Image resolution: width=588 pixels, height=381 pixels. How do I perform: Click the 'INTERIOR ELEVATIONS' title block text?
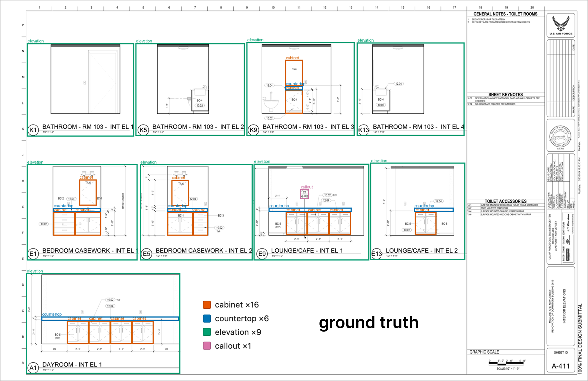point(564,306)
